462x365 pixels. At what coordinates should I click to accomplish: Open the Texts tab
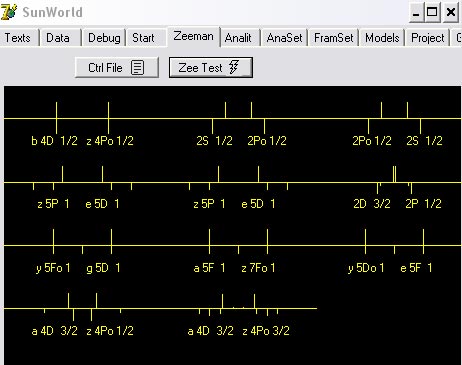[x=18, y=38]
